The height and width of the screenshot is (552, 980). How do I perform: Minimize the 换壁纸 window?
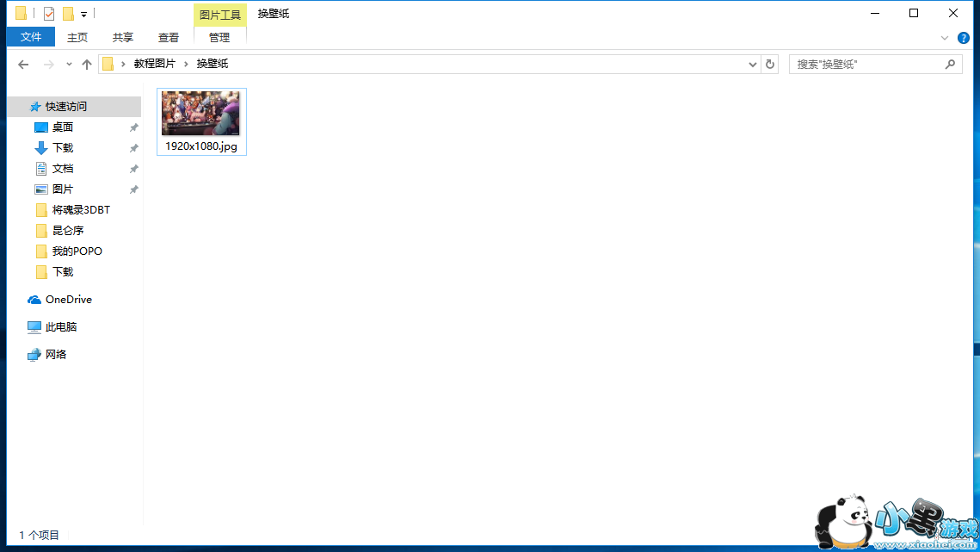pos(875,13)
